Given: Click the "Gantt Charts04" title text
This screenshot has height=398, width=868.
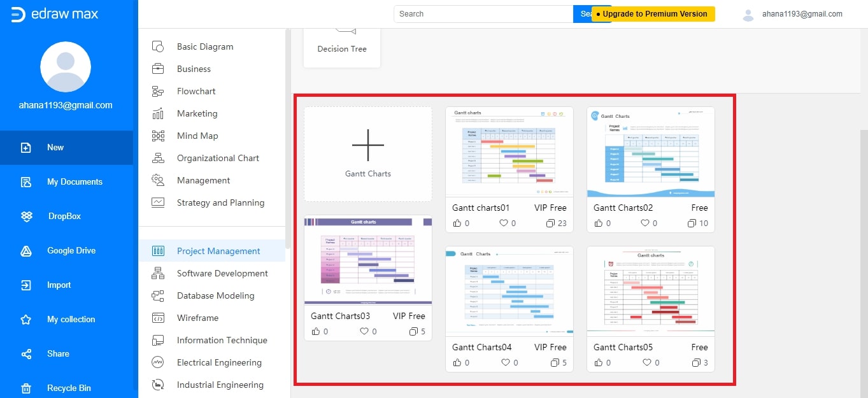Looking at the screenshot, I should point(482,347).
